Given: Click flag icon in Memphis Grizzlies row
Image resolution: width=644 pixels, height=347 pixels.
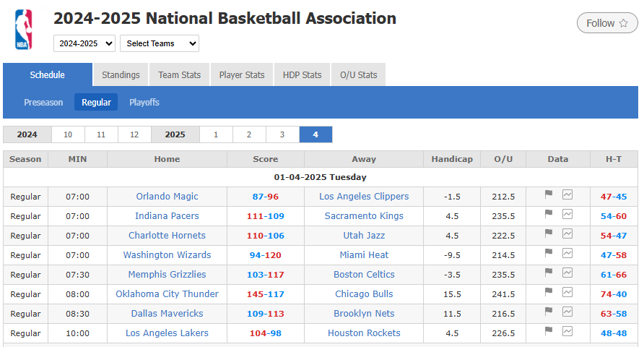Looking at the screenshot, I should click(x=549, y=273).
